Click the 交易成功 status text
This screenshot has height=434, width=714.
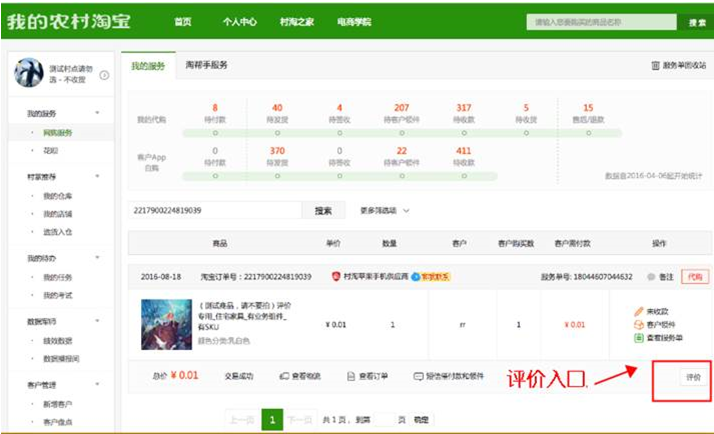click(x=239, y=376)
